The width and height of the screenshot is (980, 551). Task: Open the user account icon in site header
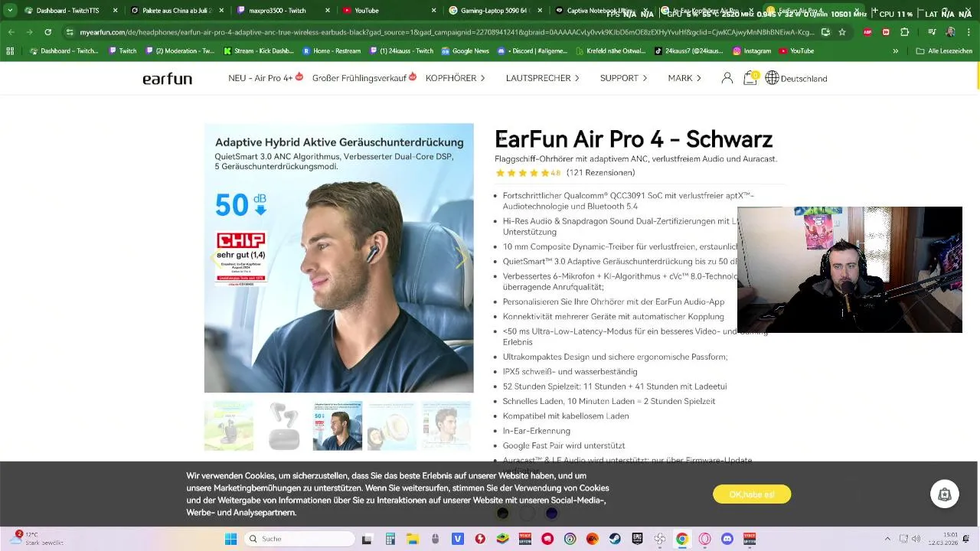(727, 78)
